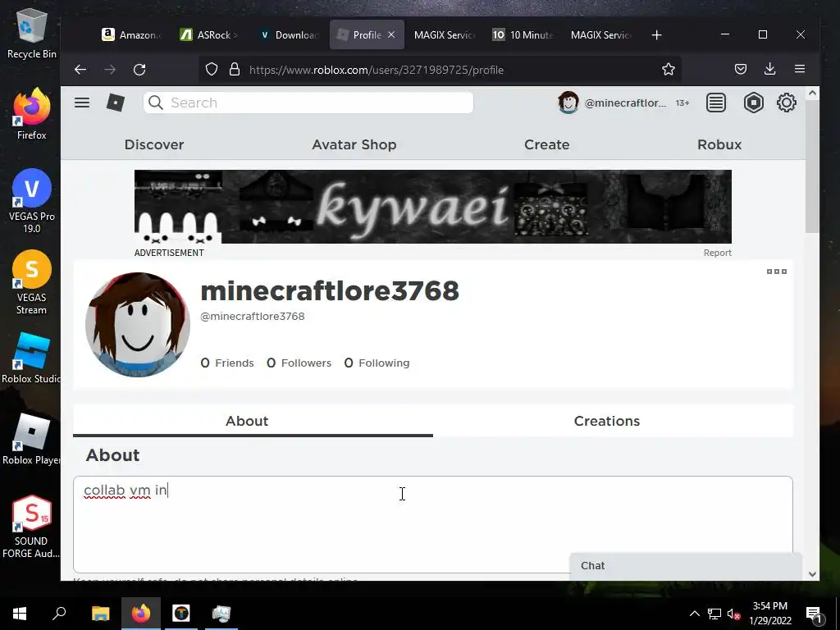The height and width of the screenshot is (630, 840).
Task: Switch to the ASRock tab
Action: (209, 34)
